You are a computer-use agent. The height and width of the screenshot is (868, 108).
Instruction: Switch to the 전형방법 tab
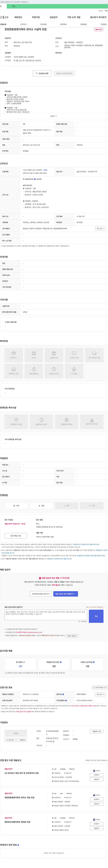pos(83,24)
